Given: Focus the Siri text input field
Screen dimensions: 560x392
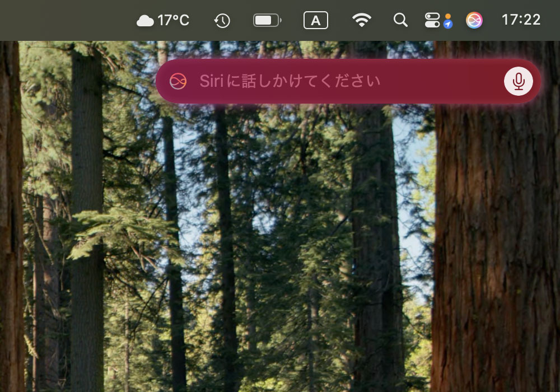Looking at the screenshot, I should (348, 81).
